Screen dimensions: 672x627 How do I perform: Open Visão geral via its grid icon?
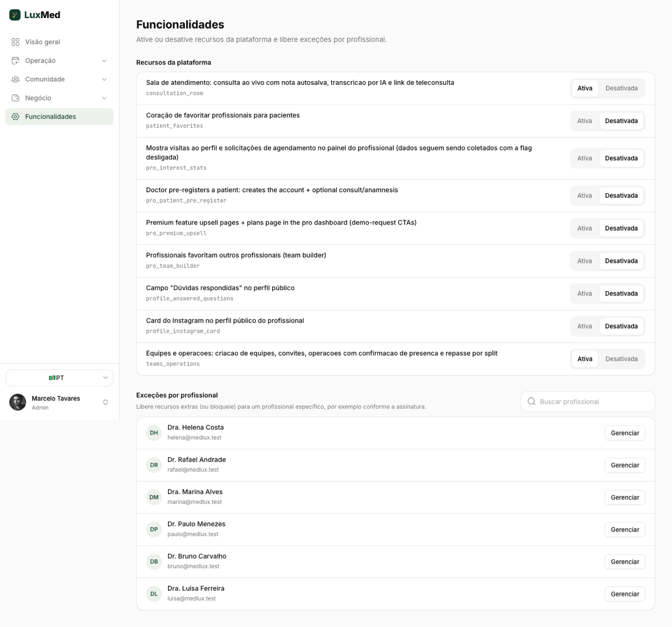point(16,42)
